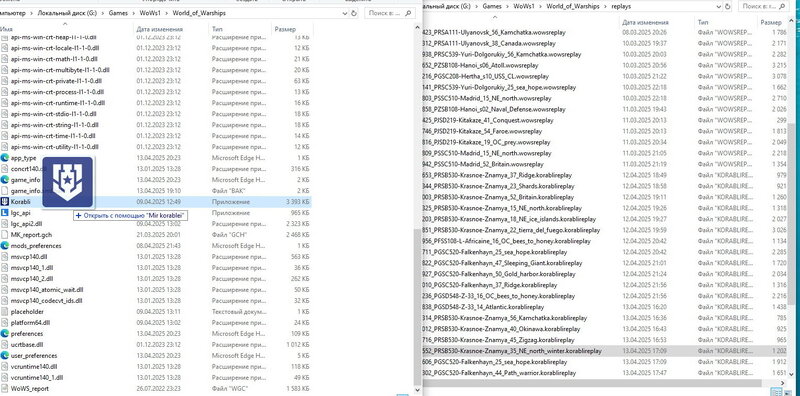
Task: Select the WoWS_report file icon
Action: pos(5,388)
